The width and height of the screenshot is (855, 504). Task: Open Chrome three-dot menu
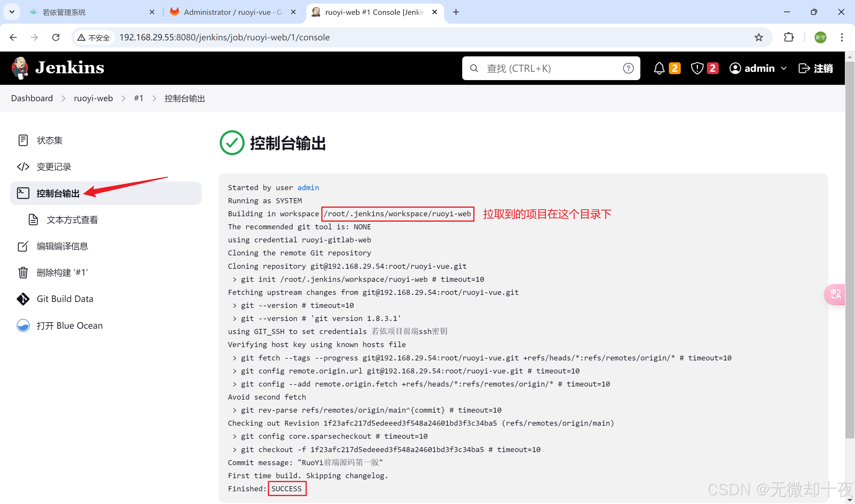click(x=841, y=37)
